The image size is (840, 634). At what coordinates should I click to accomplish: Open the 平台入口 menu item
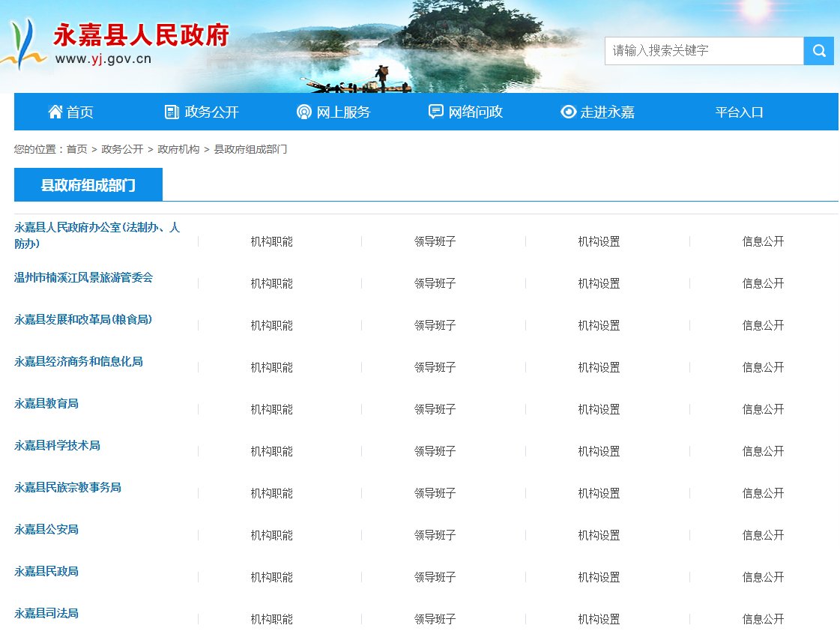click(739, 112)
